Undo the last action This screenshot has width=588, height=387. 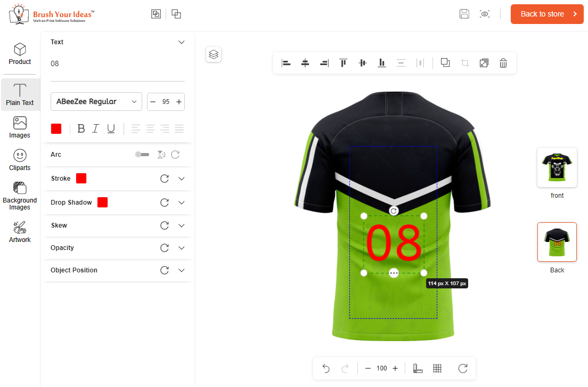coord(325,368)
